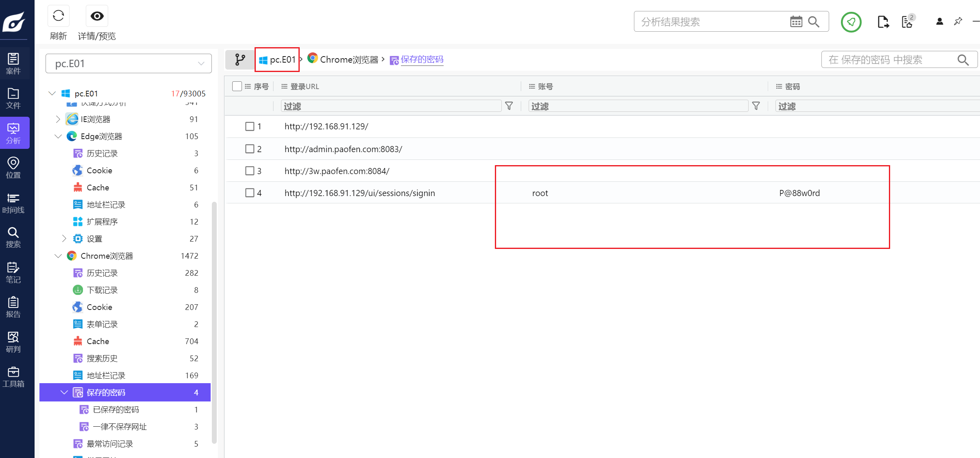Open the Toolbox (工具箱) sidebar item

tap(13, 377)
